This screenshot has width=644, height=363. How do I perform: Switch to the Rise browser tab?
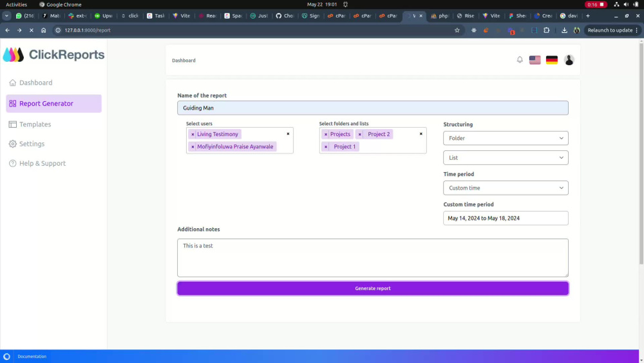pyautogui.click(x=466, y=15)
